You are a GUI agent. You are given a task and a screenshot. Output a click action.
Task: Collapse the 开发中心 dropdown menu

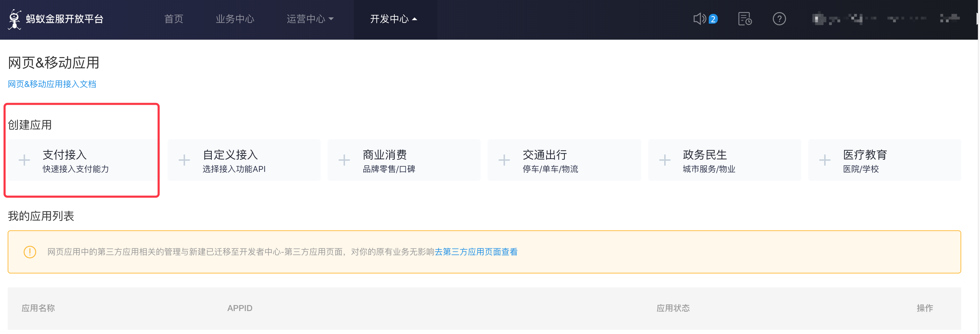(394, 19)
